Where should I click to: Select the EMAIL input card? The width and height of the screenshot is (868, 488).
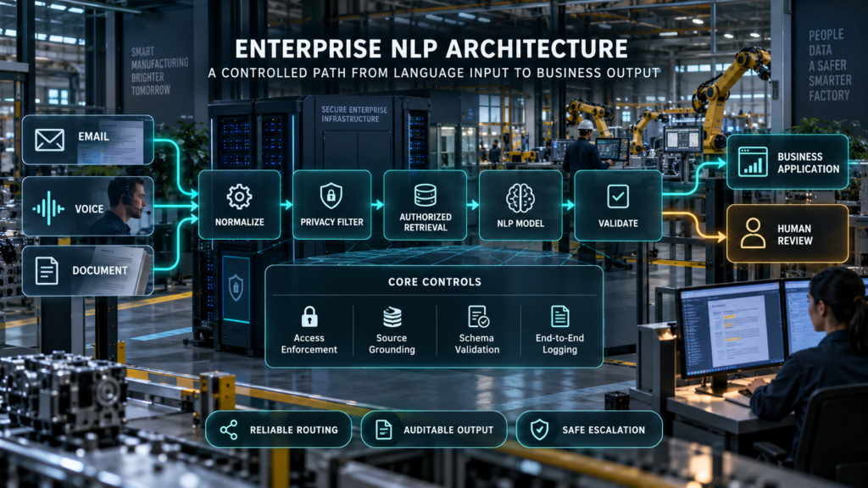click(x=88, y=140)
